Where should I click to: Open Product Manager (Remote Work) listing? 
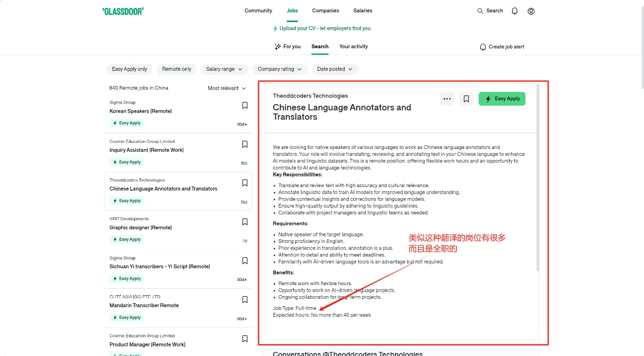[147, 345]
